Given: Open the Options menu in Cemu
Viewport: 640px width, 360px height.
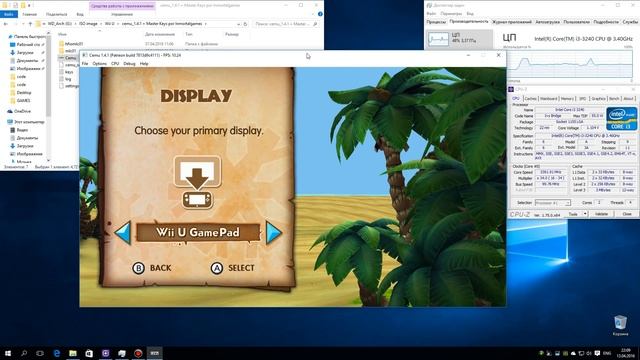Looking at the screenshot, I should coord(99,64).
